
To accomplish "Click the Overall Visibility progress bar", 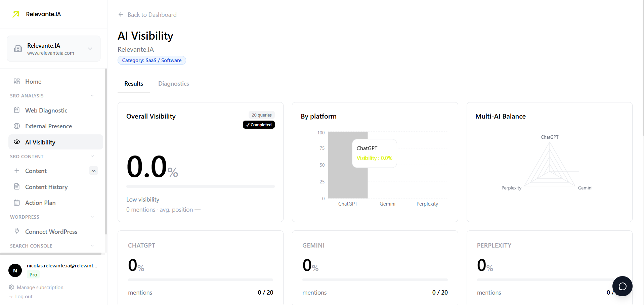I will coord(200,186).
